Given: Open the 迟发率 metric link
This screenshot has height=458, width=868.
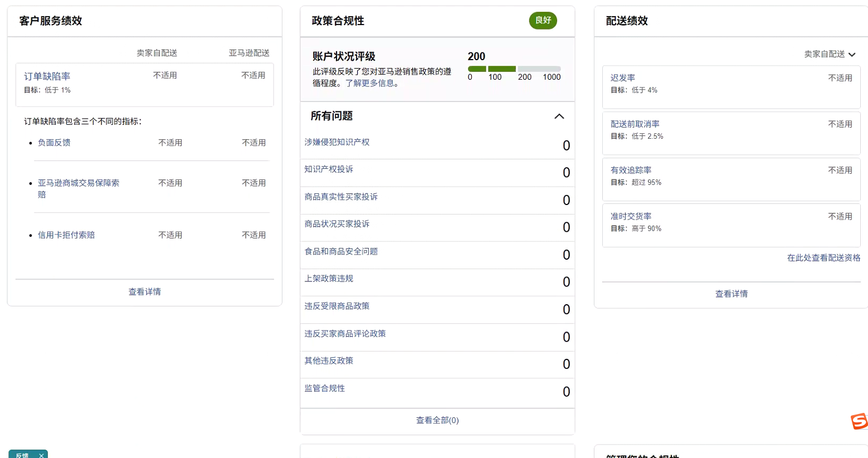Looking at the screenshot, I should (622, 78).
